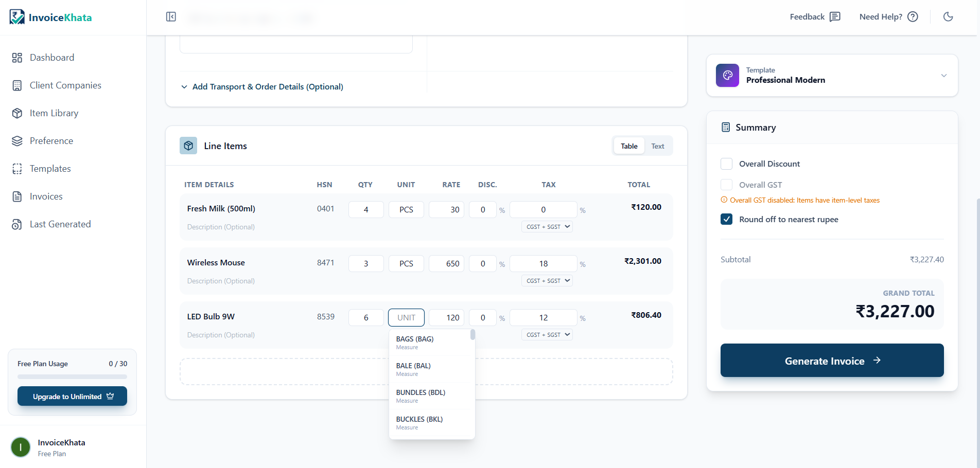Click the disabled Overall GST checkbox

[726, 185]
